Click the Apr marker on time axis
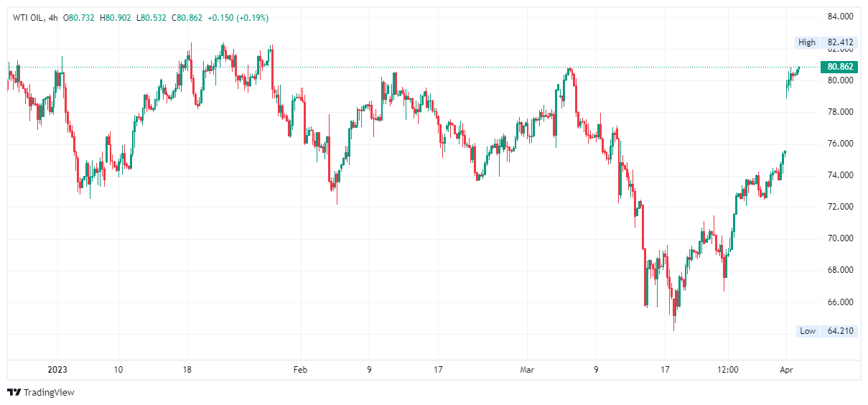 [785, 370]
